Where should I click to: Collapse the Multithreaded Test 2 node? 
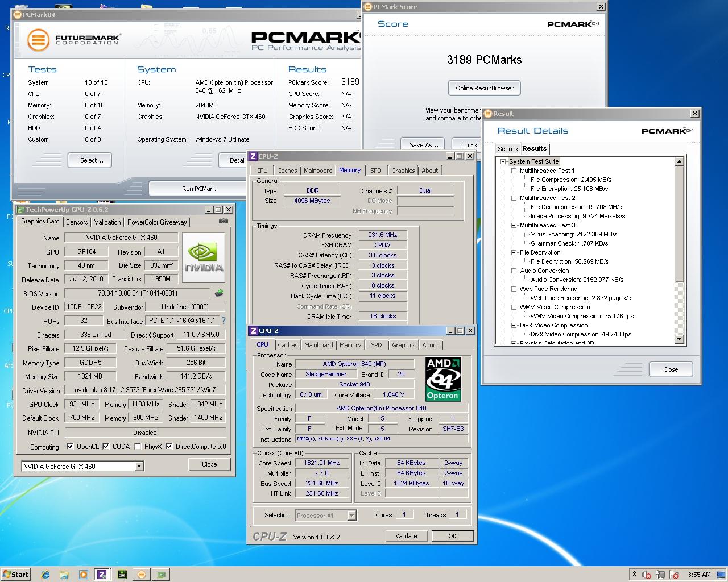(514, 198)
